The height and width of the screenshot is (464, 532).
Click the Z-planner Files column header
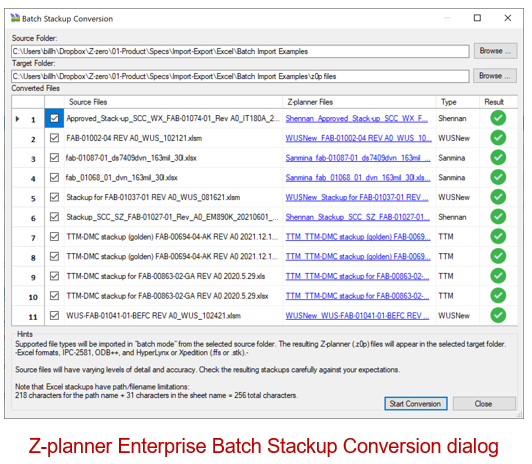tap(359, 102)
